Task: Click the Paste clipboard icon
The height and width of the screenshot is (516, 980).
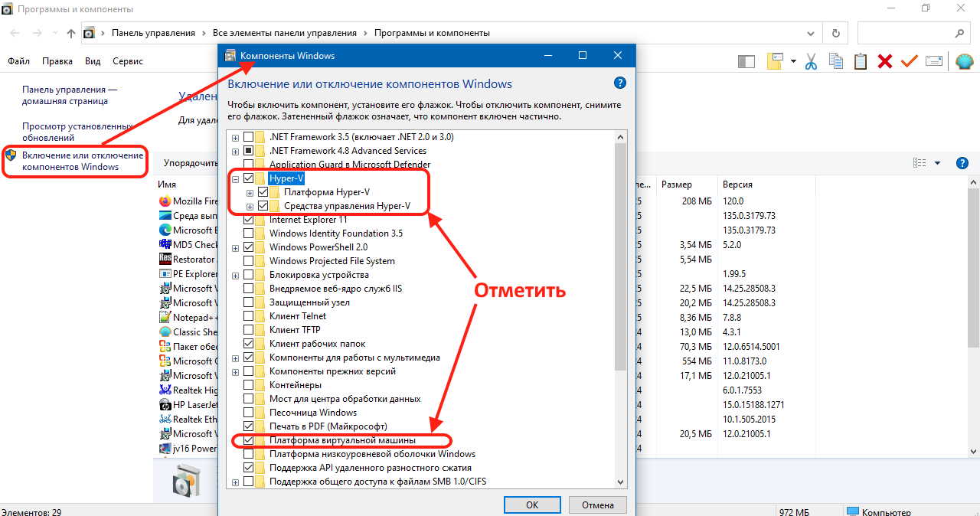Action: tap(861, 61)
